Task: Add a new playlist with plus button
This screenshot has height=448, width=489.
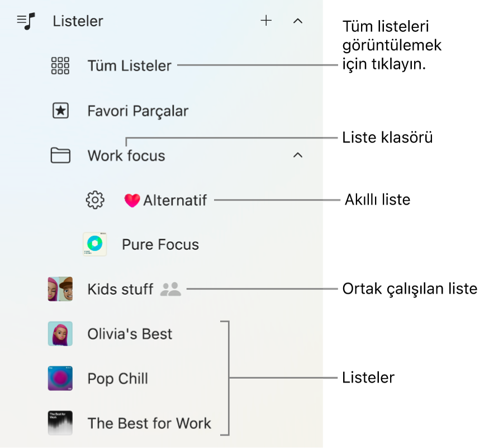Action: click(267, 21)
